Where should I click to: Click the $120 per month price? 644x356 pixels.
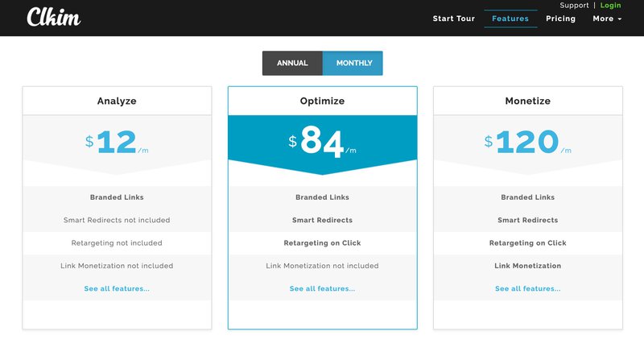tap(527, 142)
